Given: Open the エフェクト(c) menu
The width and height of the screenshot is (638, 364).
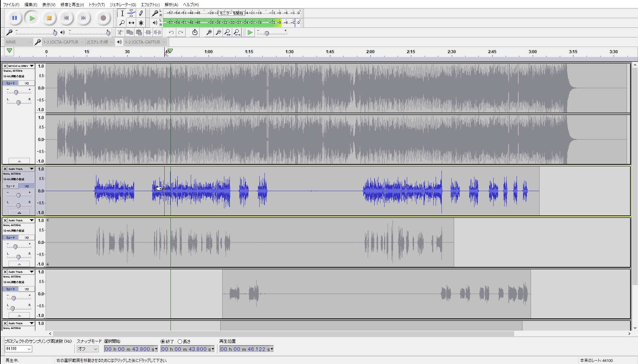Looking at the screenshot, I should click(x=150, y=4).
